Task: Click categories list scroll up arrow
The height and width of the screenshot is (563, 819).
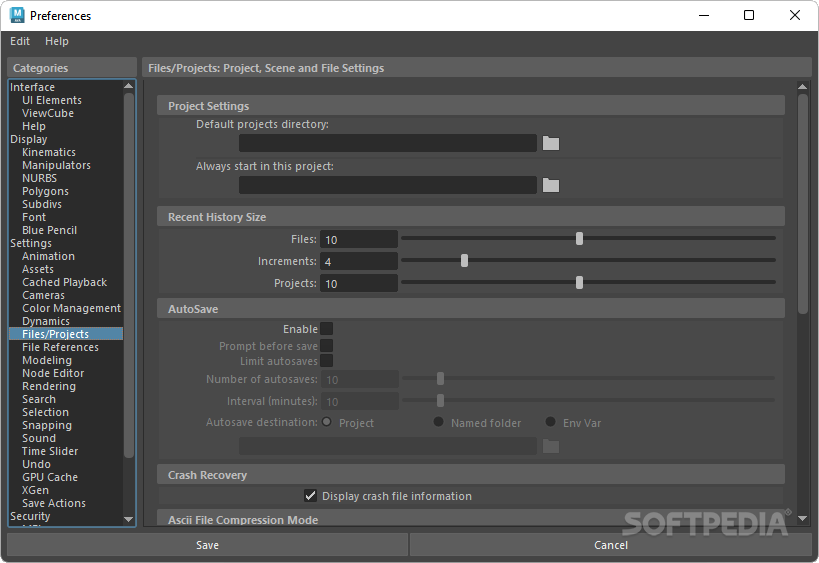Action: pyautogui.click(x=128, y=86)
